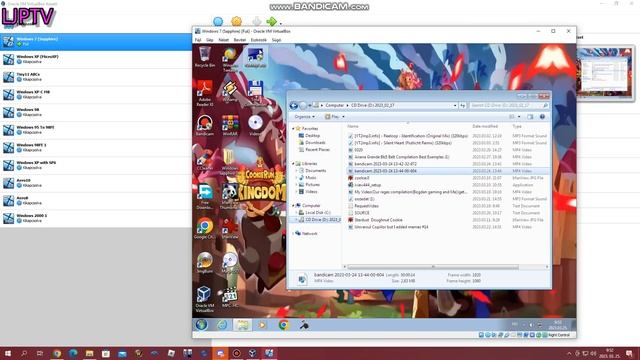Click the Explorer search input field
The height and width of the screenshot is (360, 640).
[x=509, y=105]
